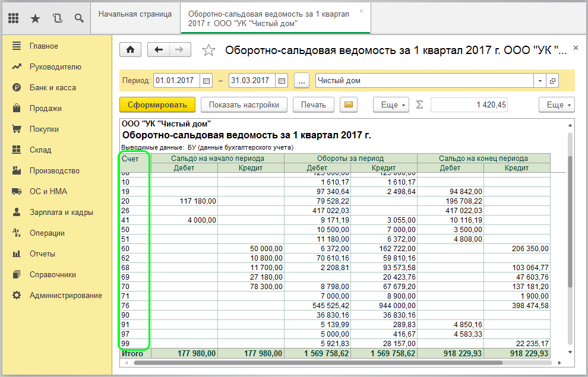Open the rightmost Еще dropdown menu
This screenshot has height=377, width=588.
[x=557, y=105]
